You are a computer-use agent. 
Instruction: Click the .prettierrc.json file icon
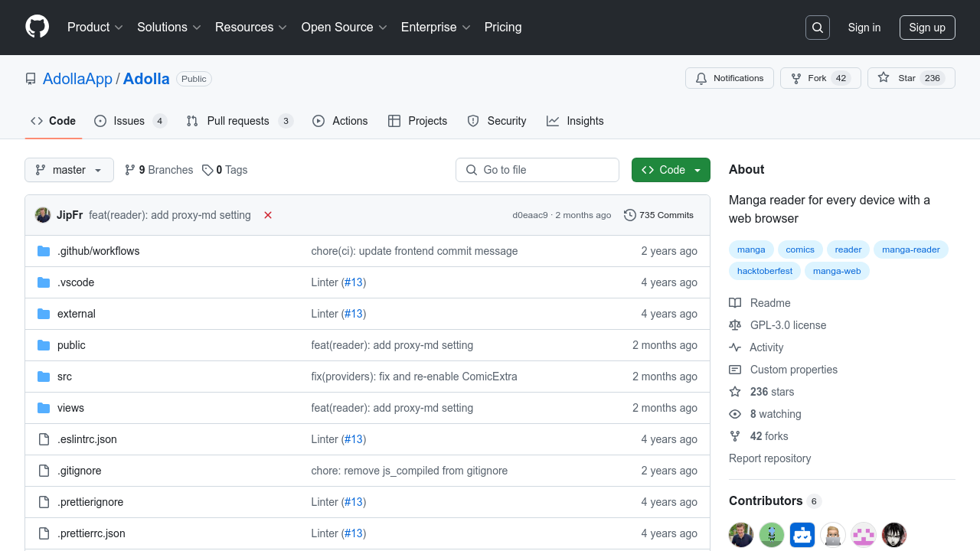(x=44, y=533)
